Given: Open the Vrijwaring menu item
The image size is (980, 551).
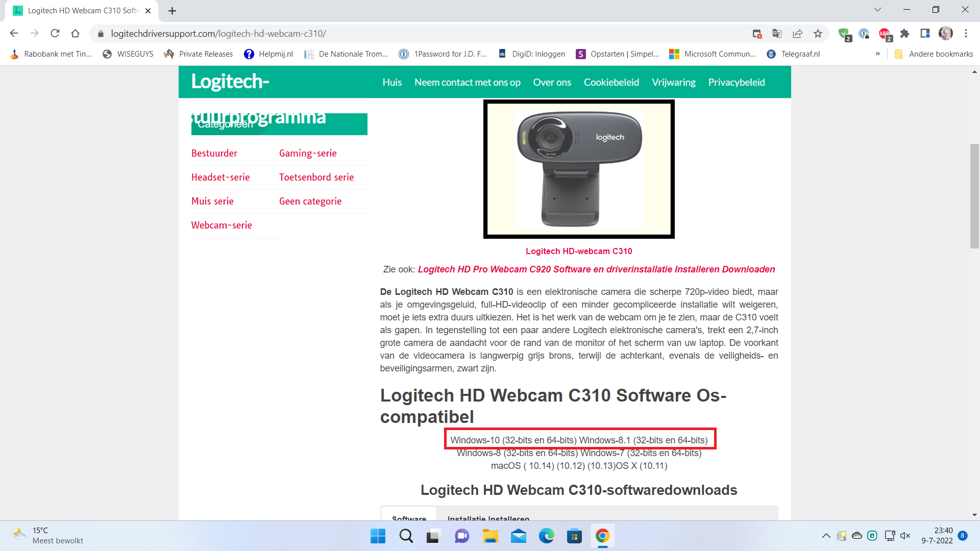Looking at the screenshot, I should click(674, 83).
